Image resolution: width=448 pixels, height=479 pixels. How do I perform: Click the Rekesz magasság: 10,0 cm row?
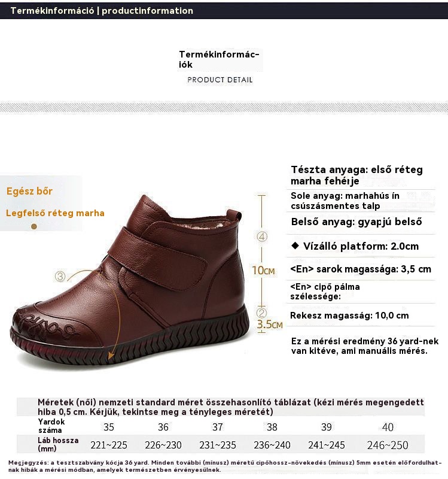pos(361,315)
